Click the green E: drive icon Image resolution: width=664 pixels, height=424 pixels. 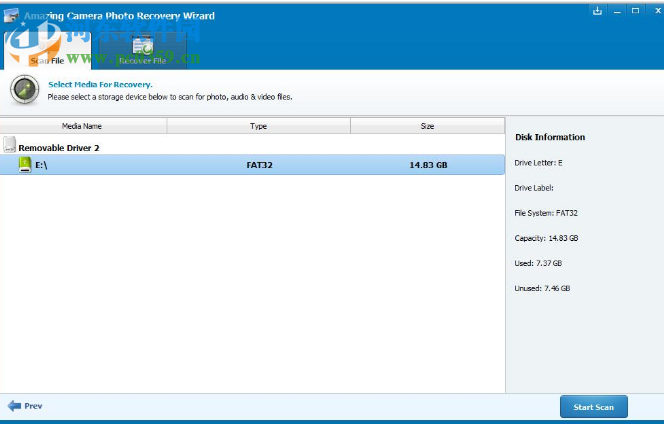tap(25, 164)
